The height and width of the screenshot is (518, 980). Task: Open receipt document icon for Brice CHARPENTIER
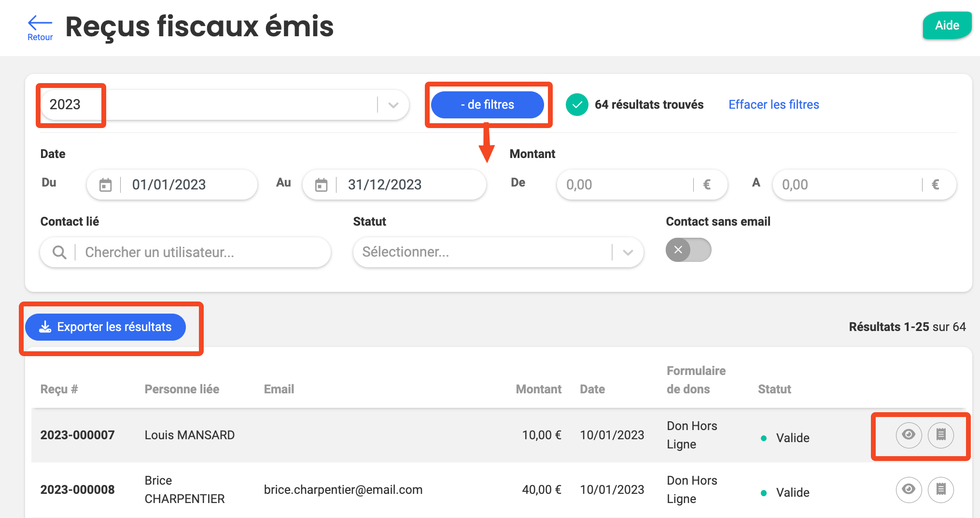click(x=940, y=489)
